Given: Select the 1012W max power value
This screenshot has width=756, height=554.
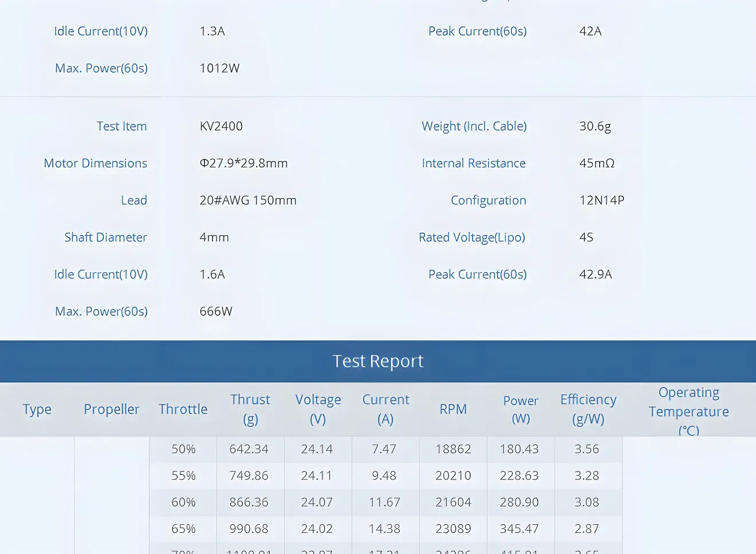Looking at the screenshot, I should 219,68.
